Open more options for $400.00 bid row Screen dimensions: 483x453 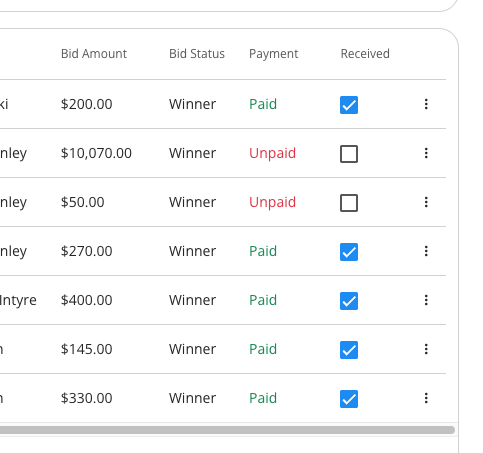tap(426, 300)
